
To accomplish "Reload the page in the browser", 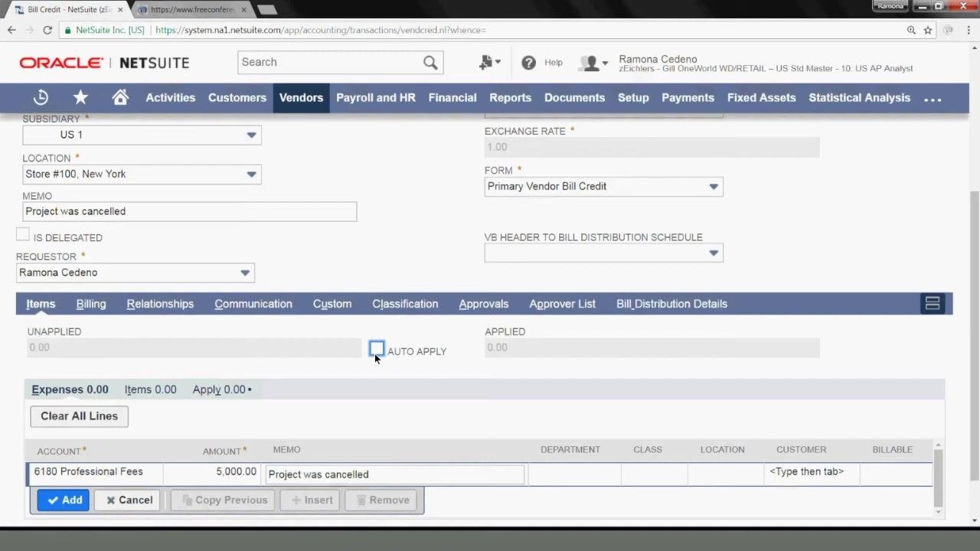I will tap(47, 30).
